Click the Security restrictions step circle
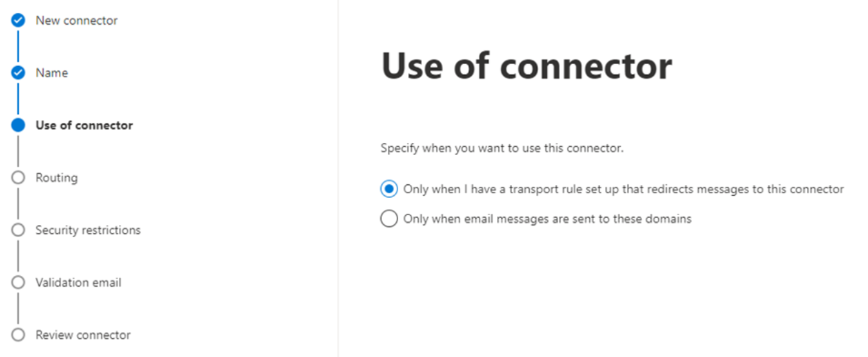This screenshot has height=357, width=868. [18, 230]
